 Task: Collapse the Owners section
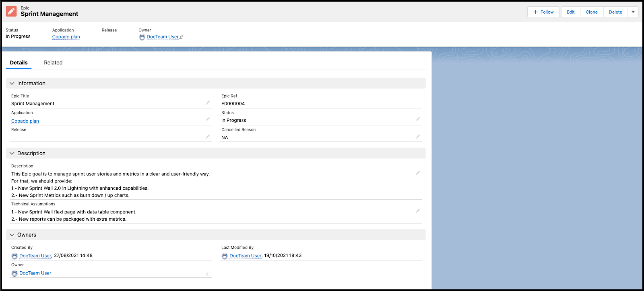point(12,235)
